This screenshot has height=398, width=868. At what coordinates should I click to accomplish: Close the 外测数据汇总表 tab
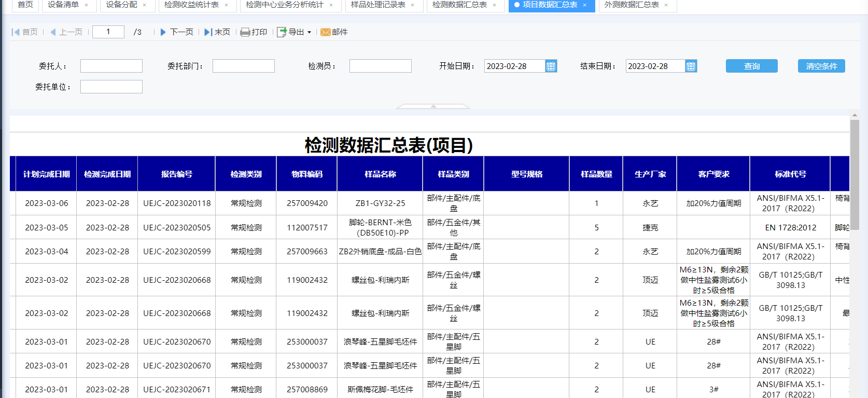666,5
